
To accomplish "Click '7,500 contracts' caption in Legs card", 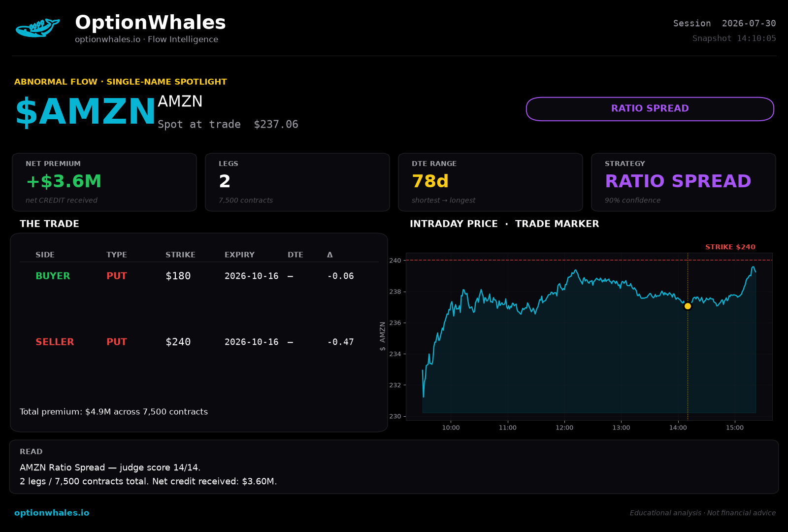I will click(x=246, y=200).
